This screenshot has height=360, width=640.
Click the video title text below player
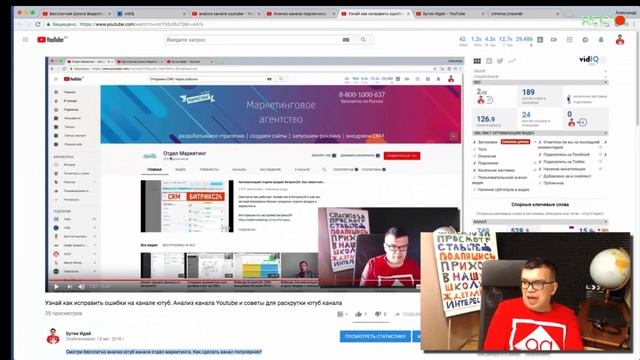tap(193, 303)
